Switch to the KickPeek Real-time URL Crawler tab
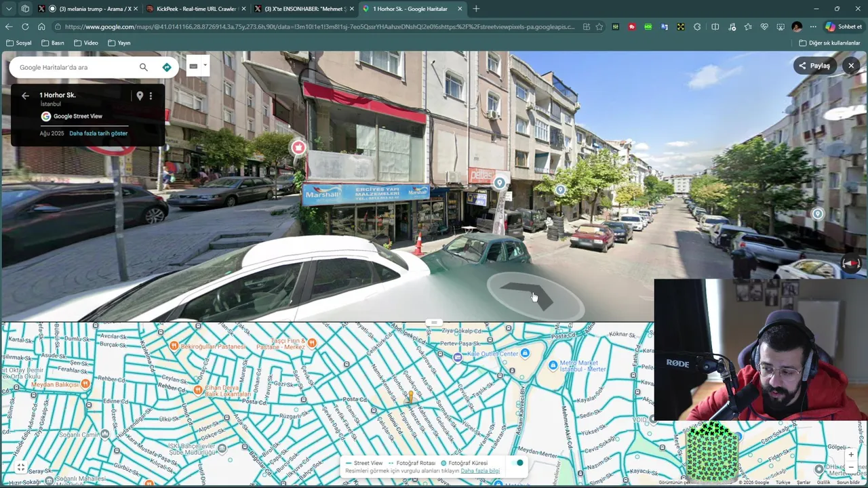The width and height of the screenshot is (868, 488). pos(195,9)
